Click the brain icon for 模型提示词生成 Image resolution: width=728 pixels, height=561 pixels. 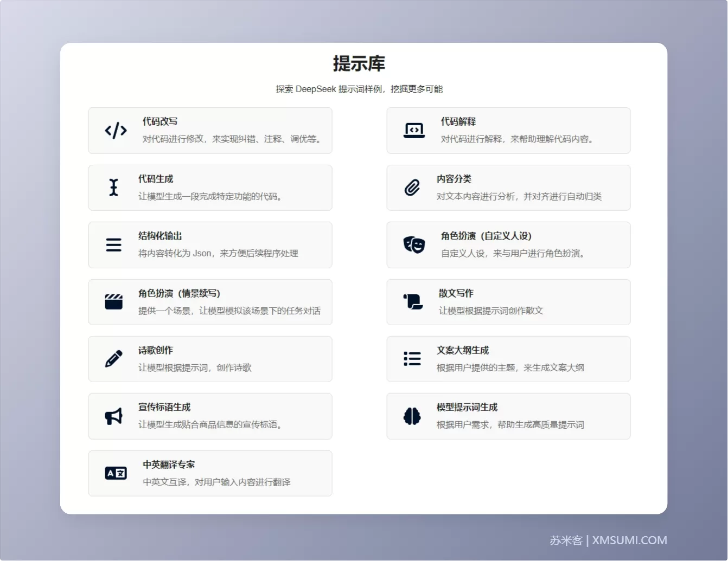coord(412,416)
